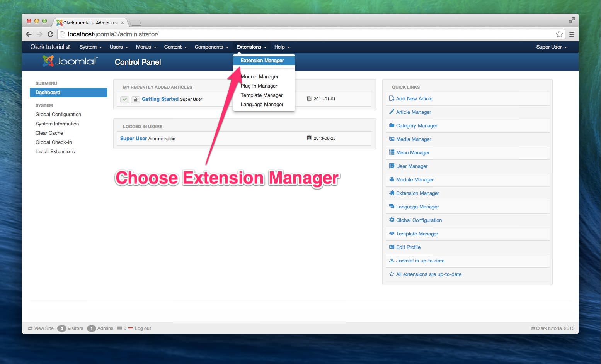Click the Global Configuration gear icon
This screenshot has width=601, height=364.
[392, 220]
